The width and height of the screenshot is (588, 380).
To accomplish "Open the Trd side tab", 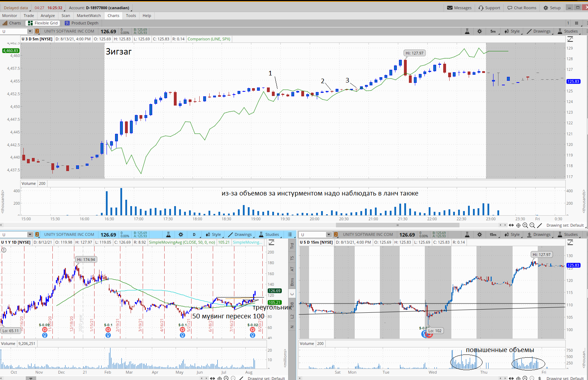I will pos(292,245).
